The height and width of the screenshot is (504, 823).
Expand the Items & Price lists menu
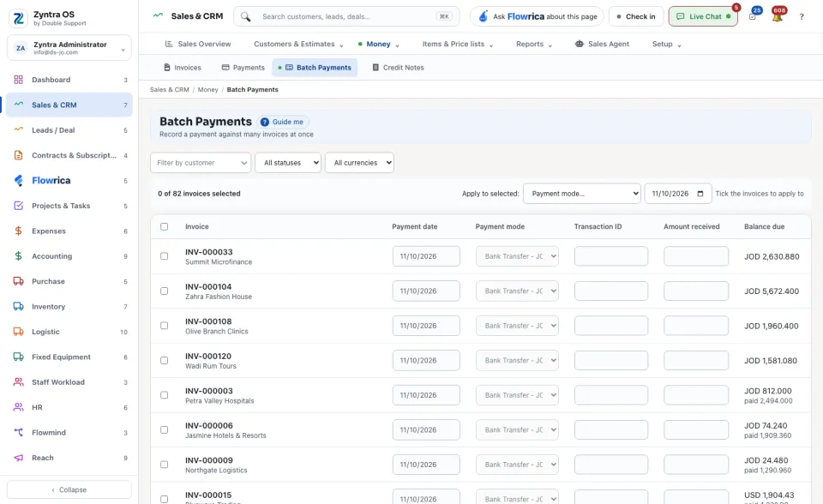[458, 44]
